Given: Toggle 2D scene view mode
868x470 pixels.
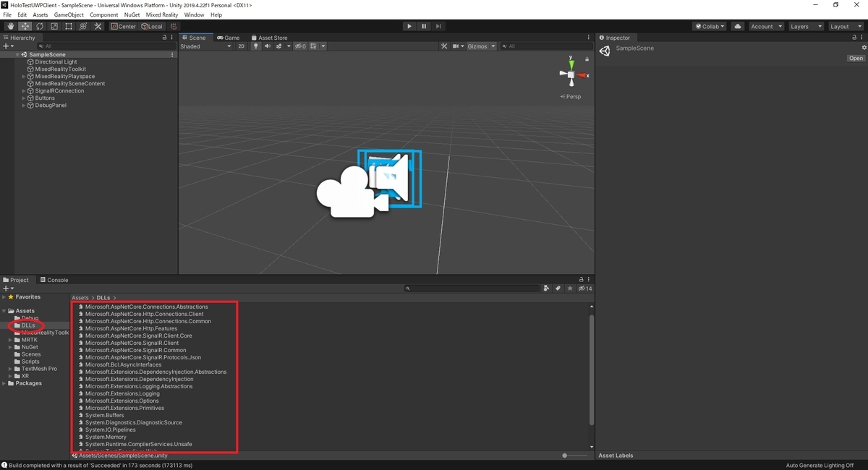Looking at the screenshot, I should click(242, 46).
